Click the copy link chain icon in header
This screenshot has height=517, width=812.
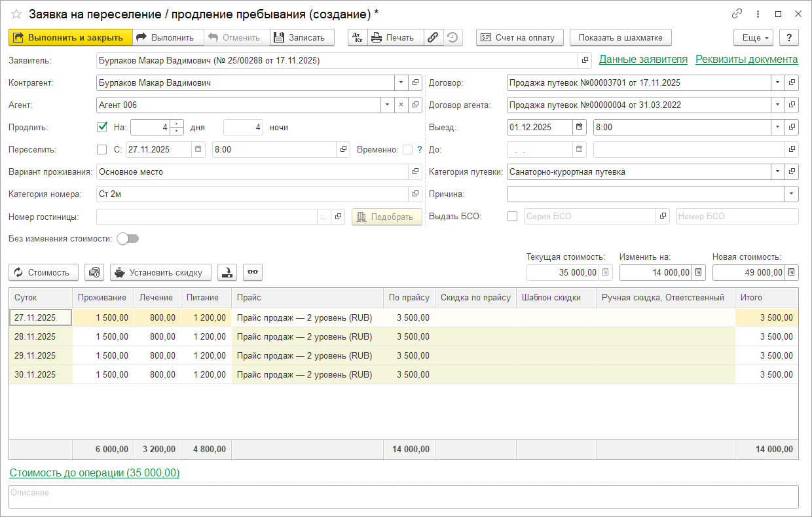point(737,14)
